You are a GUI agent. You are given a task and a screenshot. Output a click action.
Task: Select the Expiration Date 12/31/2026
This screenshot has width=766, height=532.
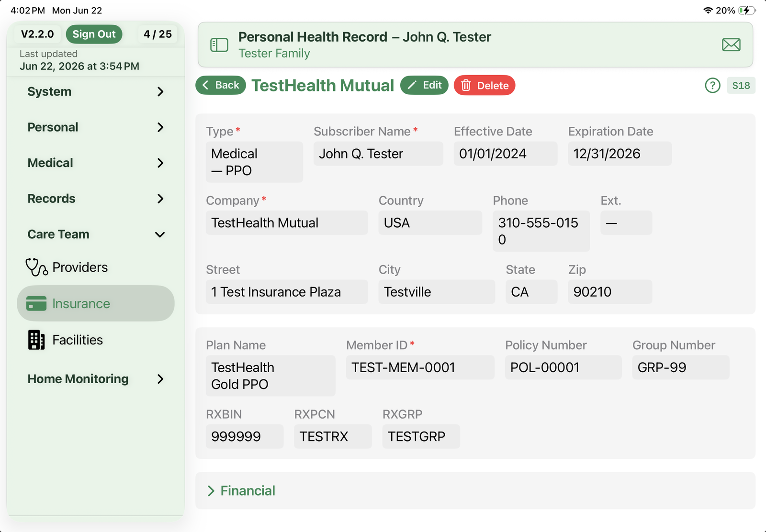pos(620,154)
